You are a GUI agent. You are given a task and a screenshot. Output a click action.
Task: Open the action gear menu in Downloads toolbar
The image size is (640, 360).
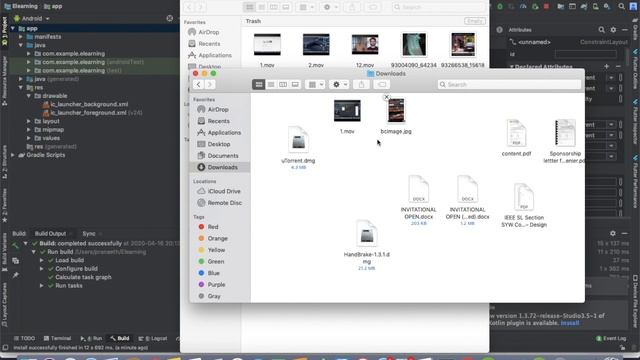click(x=339, y=84)
